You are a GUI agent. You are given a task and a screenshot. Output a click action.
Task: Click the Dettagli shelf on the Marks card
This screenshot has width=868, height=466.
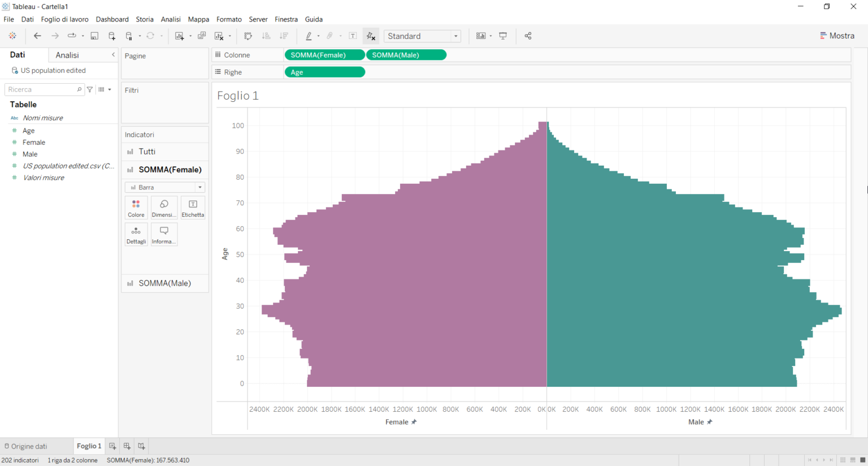tap(136, 234)
